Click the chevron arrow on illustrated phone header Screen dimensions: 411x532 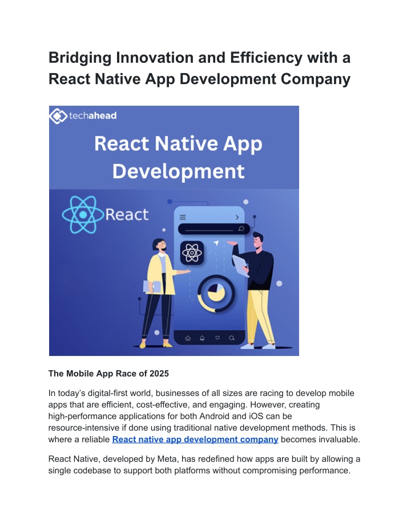coord(237,217)
